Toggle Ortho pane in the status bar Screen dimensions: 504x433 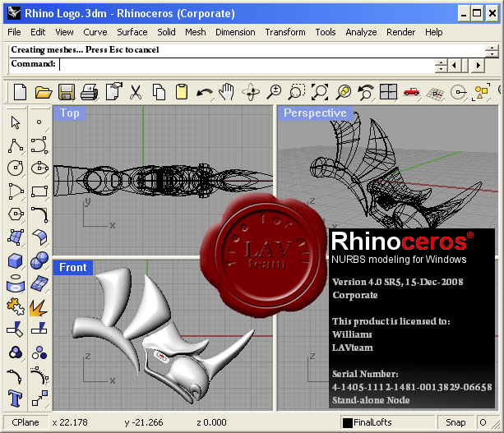(x=483, y=422)
